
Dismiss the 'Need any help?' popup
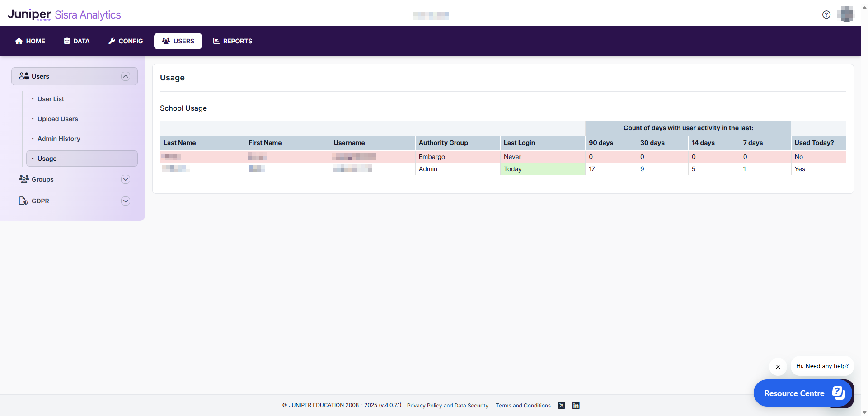pyautogui.click(x=778, y=367)
